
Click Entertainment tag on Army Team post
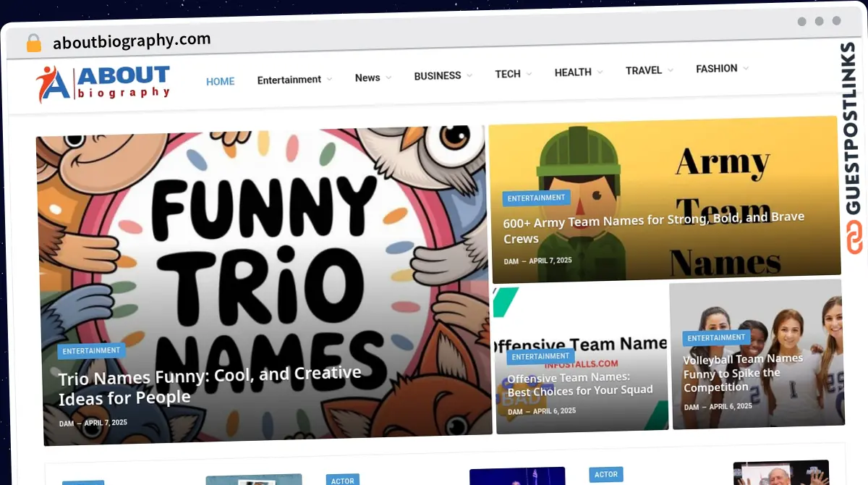(x=536, y=198)
